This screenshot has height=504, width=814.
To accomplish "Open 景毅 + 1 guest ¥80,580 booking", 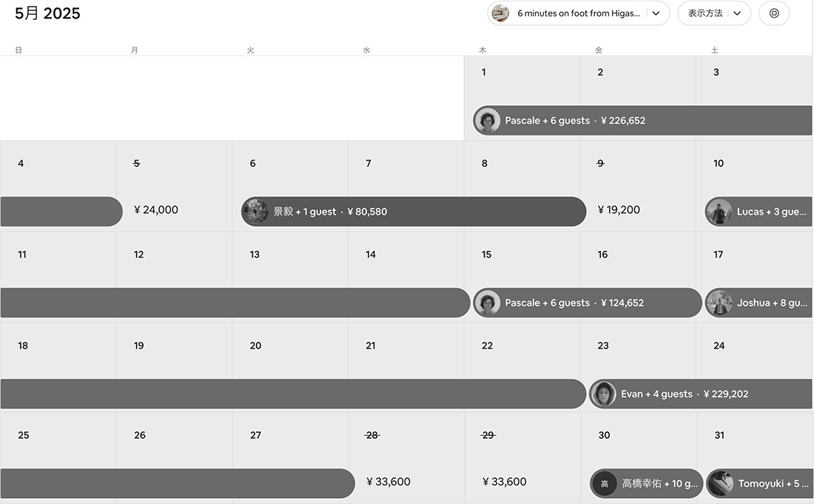I will pos(414,212).
